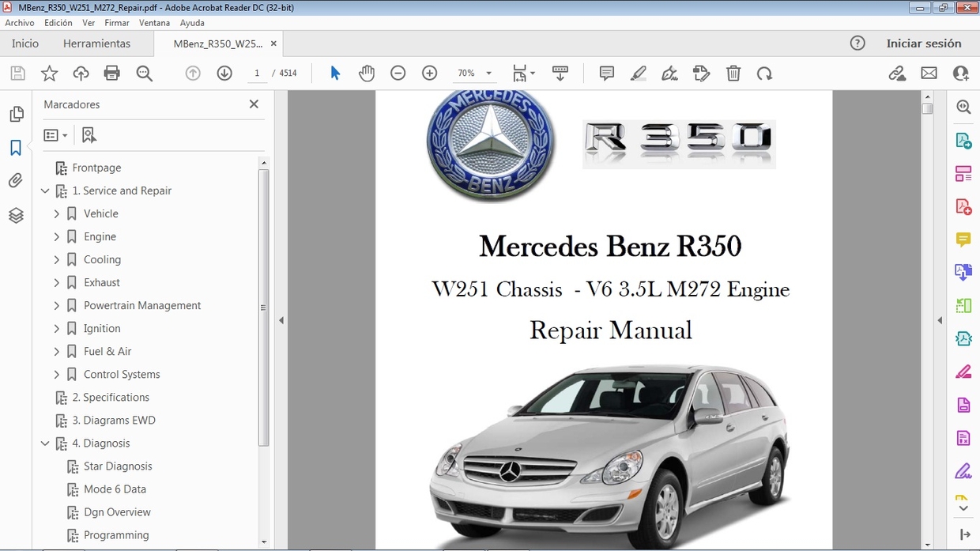Screen dimensions: 980x551
Task: Expand the Engine bookmark
Action: click(57, 236)
